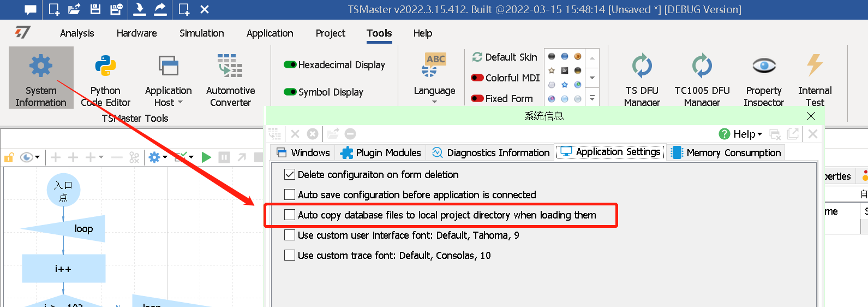Switch to the Diagnostics Information tab
Image resolution: width=868 pixels, height=307 pixels.
point(490,152)
